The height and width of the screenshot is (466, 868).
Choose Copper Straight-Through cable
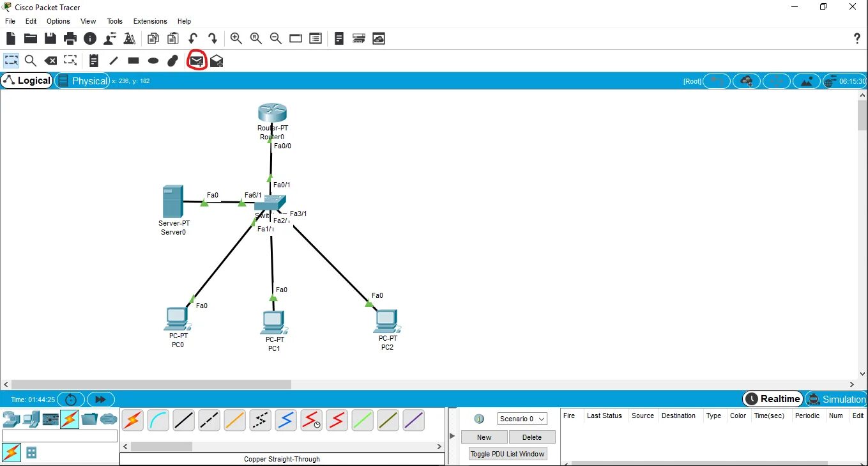tap(184, 420)
